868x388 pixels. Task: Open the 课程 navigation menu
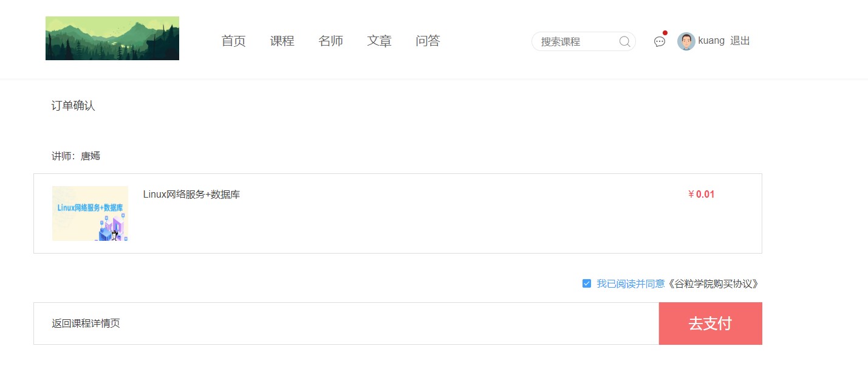point(282,41)
